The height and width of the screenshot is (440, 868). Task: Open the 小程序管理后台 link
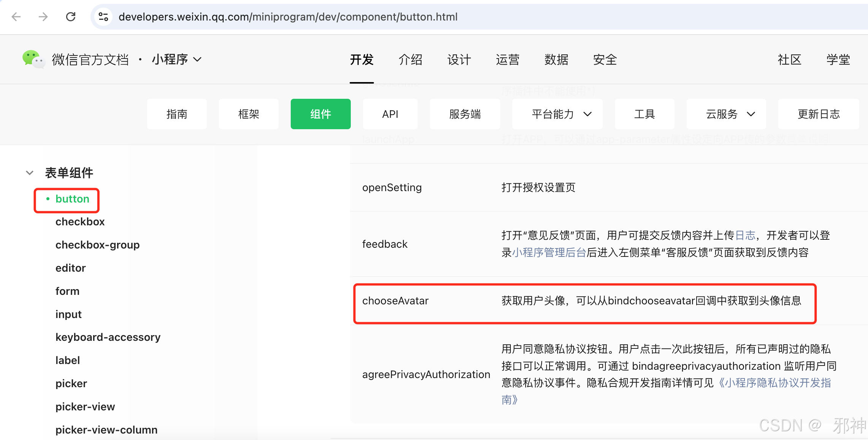coord(549,252)
